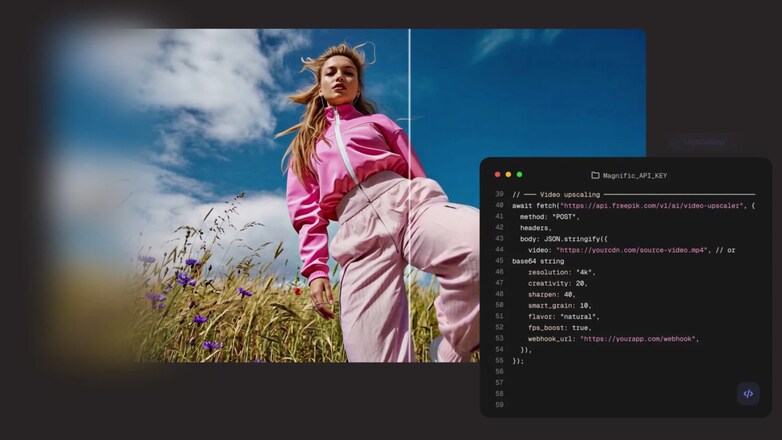Image resolution: width=782 pixels, height=440 pixels.
Task: Click the flavor: "natural" line
Action: point(564,317)
